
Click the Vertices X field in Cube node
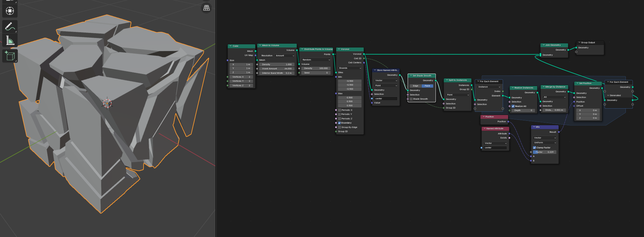point(241,77)
